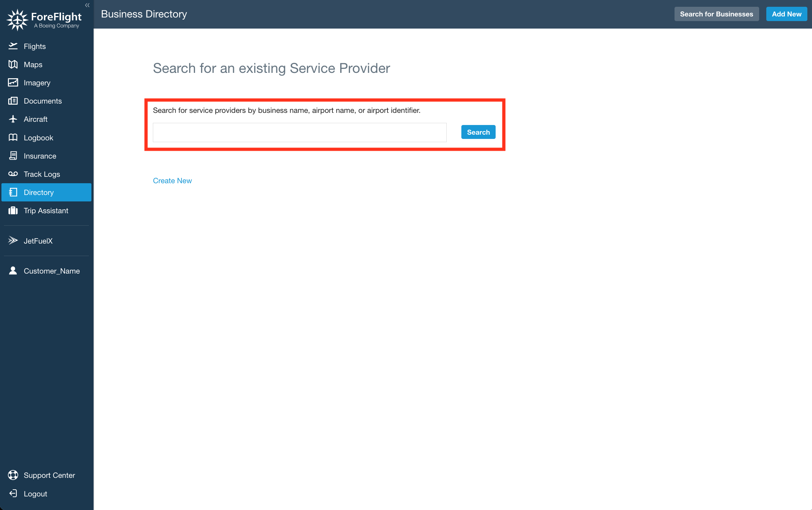Click the Track Logs tape icon
This screenshot has width=812, height=510.
click(13, 174)
